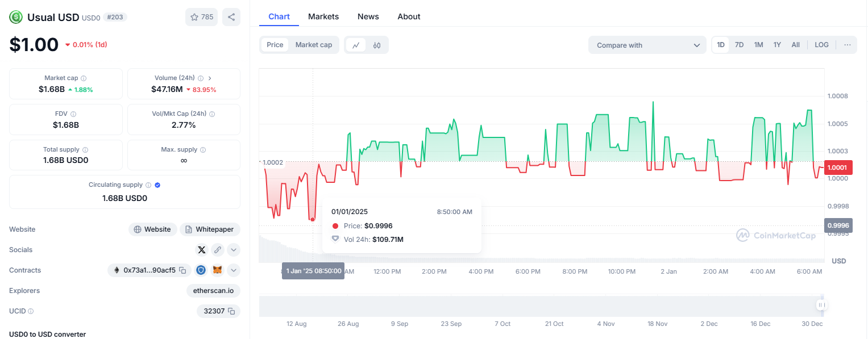Set chart range to 1Y
The height and width of the screenshot is (339, 868).
777,45
